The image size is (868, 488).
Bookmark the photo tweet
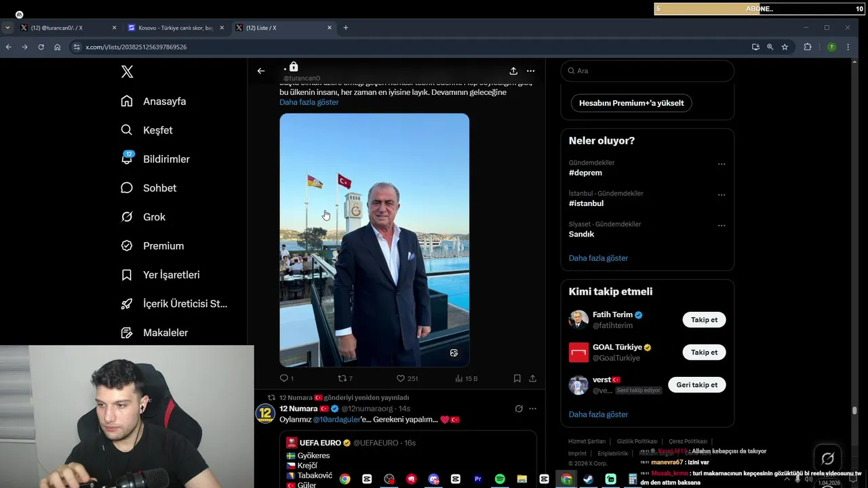517,378
